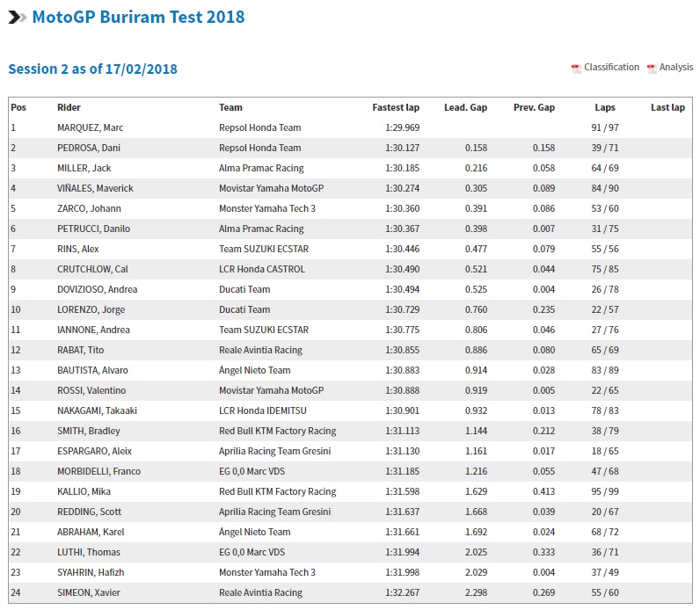This screenshot has width=700, height=610.
Task: Click laps value 95 / 99
Action: click(x=605, y=491)
